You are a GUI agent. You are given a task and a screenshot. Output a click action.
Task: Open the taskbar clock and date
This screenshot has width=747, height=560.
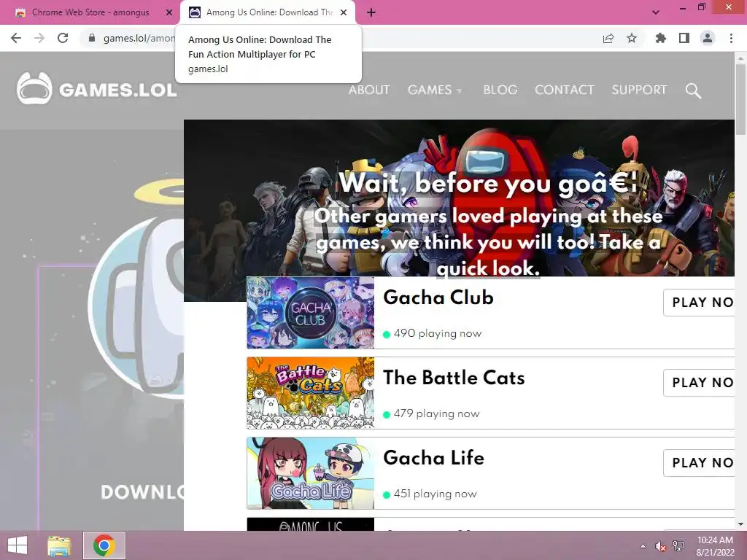click(715, 546)
